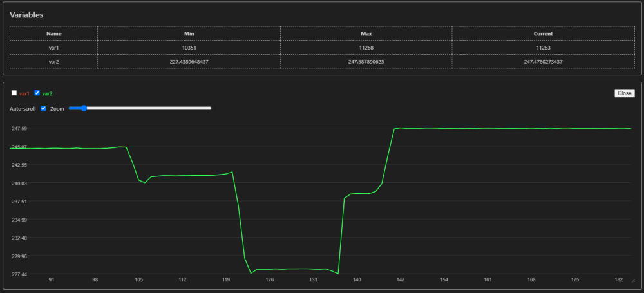
Task: Close the chart panel with Close button
Action: 624,93
